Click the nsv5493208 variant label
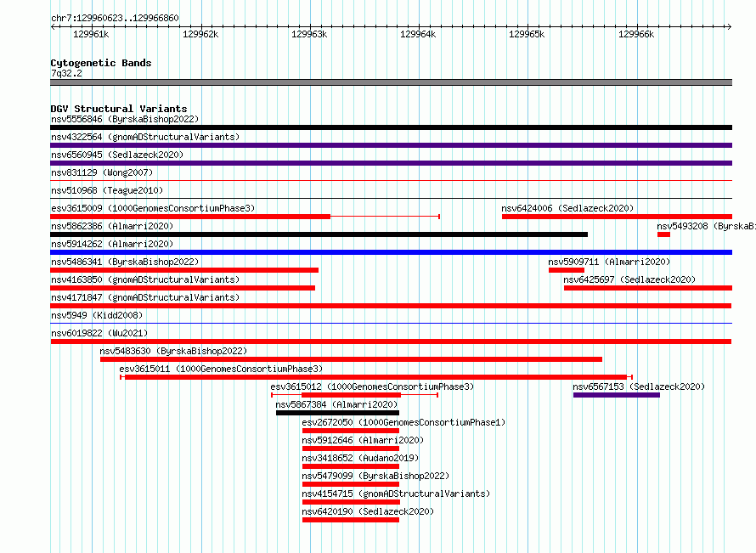The width and height of the screenshot is (756, 553). (707, 226)
